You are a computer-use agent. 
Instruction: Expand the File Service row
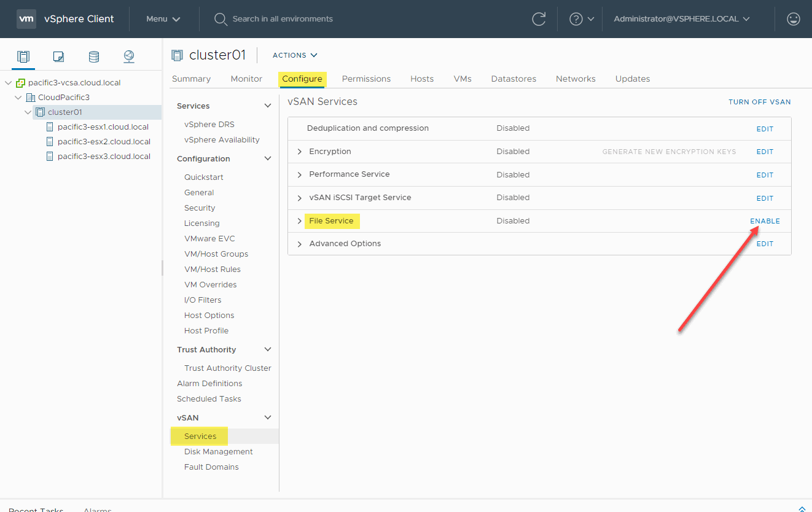(300, 221)
